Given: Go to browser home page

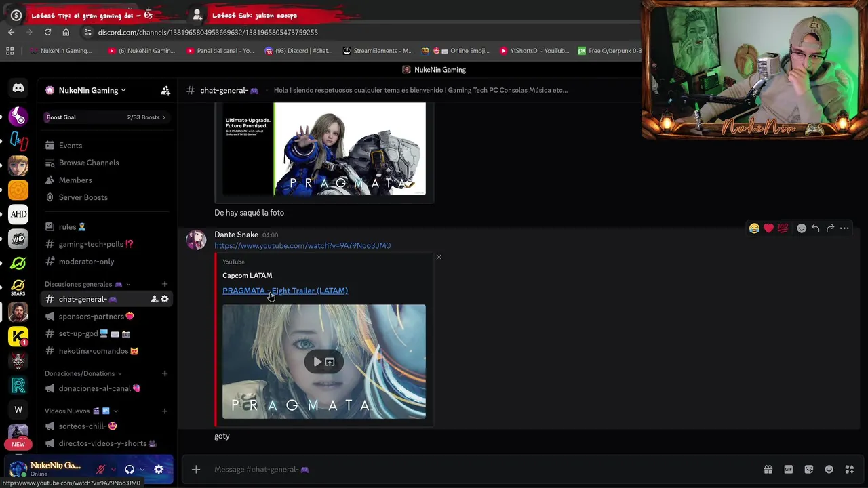Looking at the screenshot, I should coord(66,32).
